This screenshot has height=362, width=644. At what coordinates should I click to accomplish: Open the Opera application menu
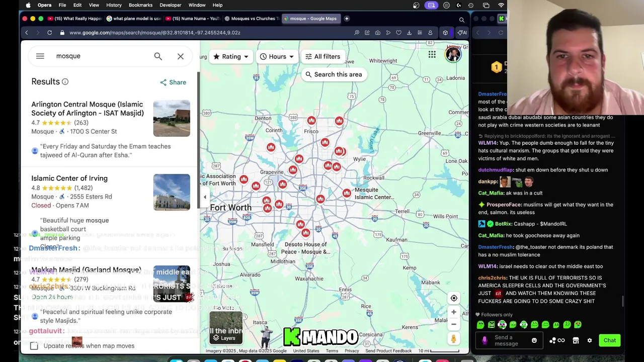(44, 5)
